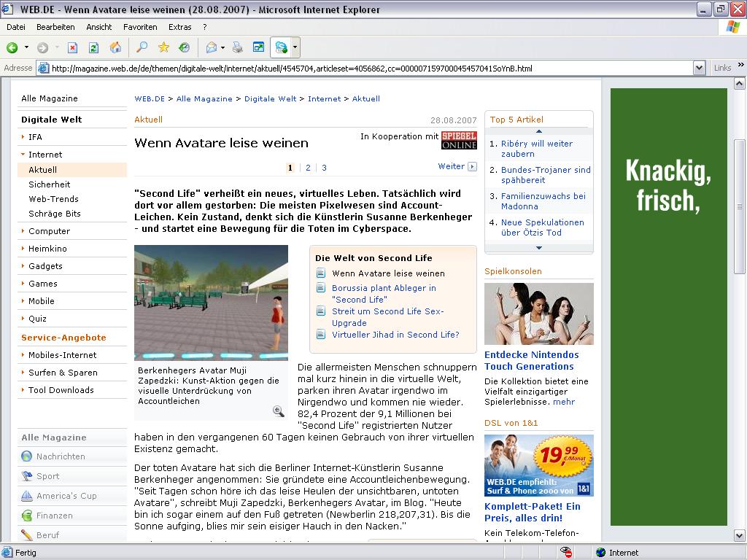Image resolution: width=747 pixels, height=560 pixels.
Task: Open the Mail button dropdown arrow
Action: (222, 48)
